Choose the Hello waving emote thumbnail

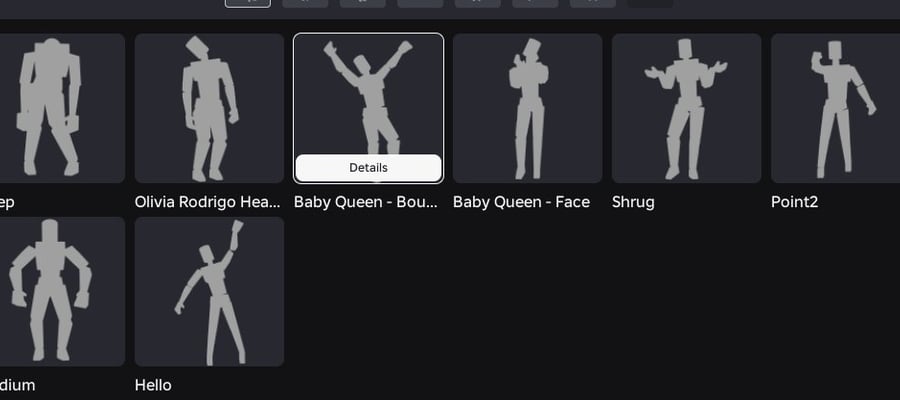pyautogui.click(x=209, y=292)
